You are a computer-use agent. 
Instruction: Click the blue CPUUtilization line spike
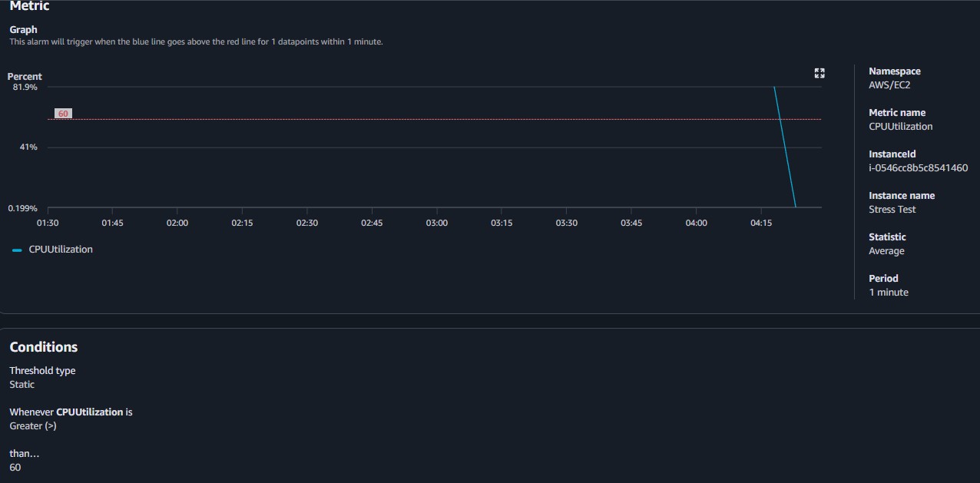pos(781,131)
